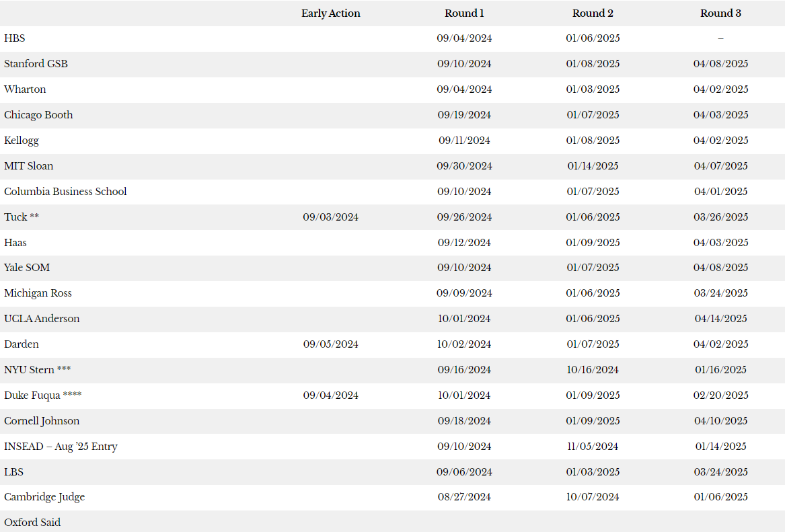Click Duke Fuqua's Early Action deadline
Viewport: 785px width, 532px height.
click(x=330, y=395)
